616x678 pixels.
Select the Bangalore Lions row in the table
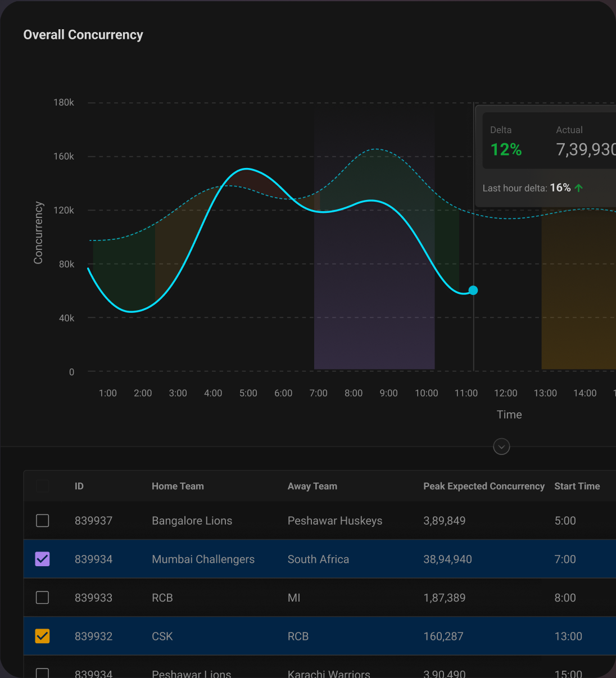click(x=192, y=521)
